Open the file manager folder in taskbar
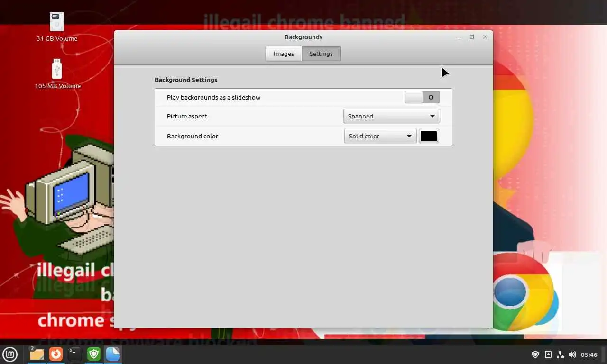This screenshot has width=607, height=364. (x=37, y=354)
